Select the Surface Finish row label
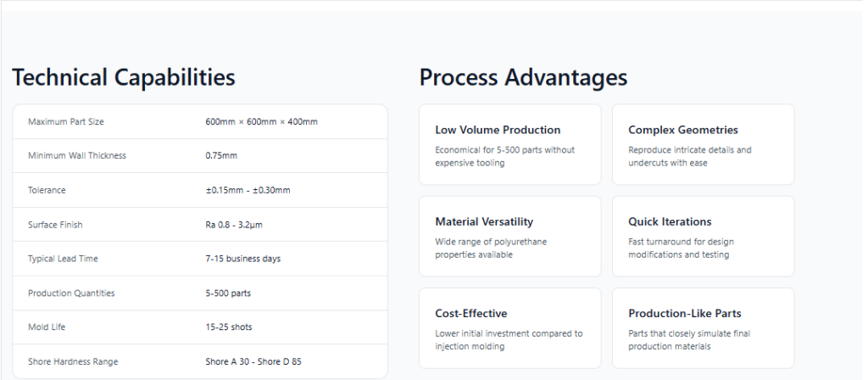The width and height of the screenshot is (868, 380). pos(55,225)
